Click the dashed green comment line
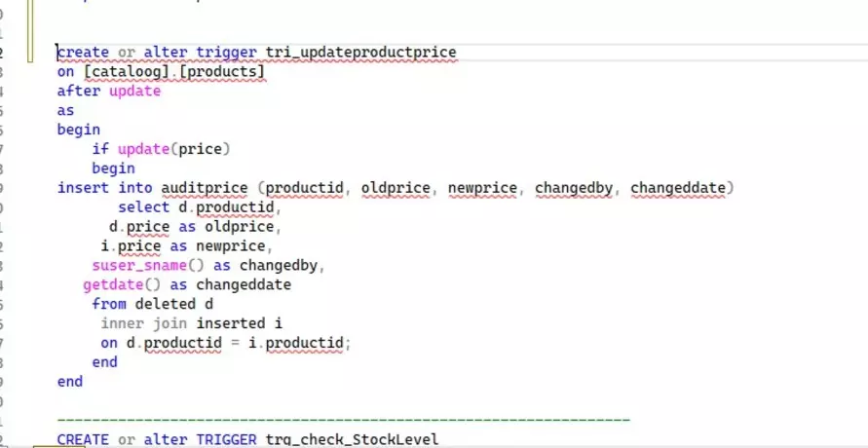 343,419
